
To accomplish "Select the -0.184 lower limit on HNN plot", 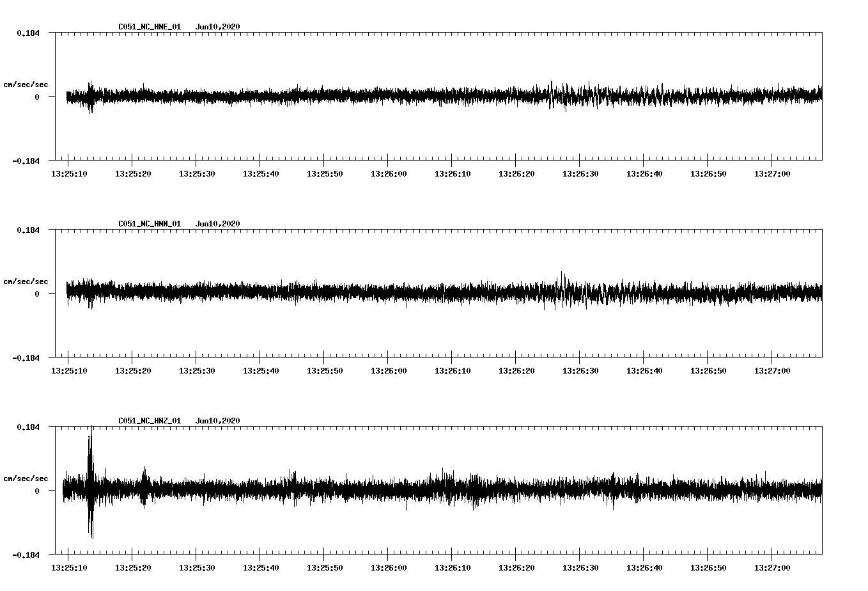I will (26, 358).
